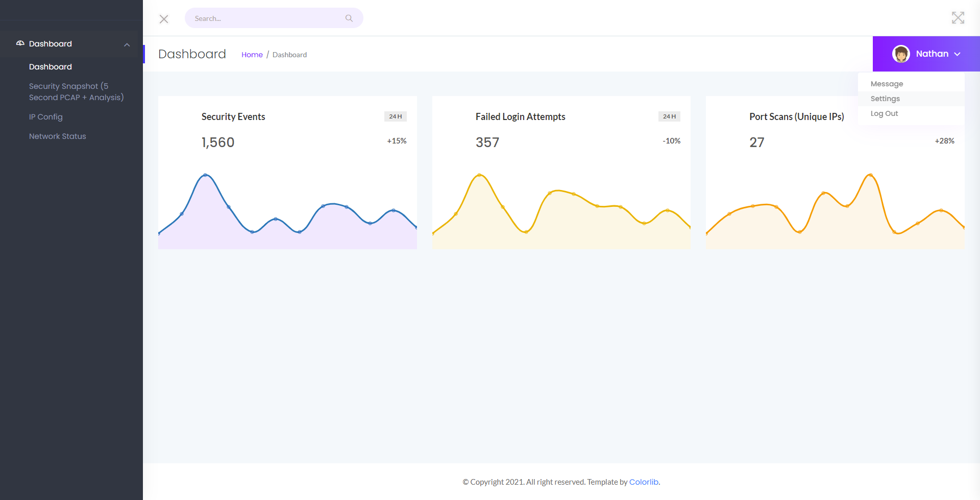
Task: Open Settings from user menu
Action: (x=885, y=99)
